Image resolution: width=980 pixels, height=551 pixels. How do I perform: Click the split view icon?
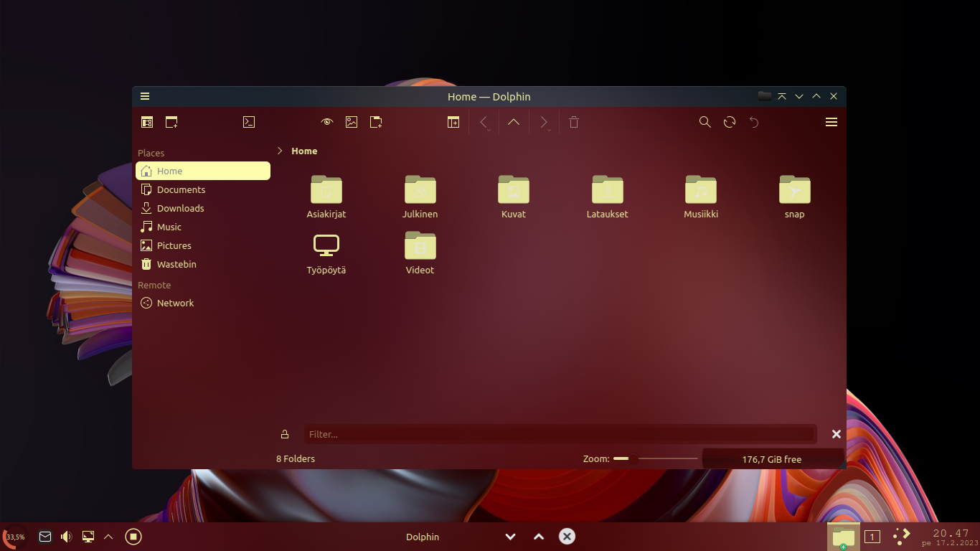(453, 122)
